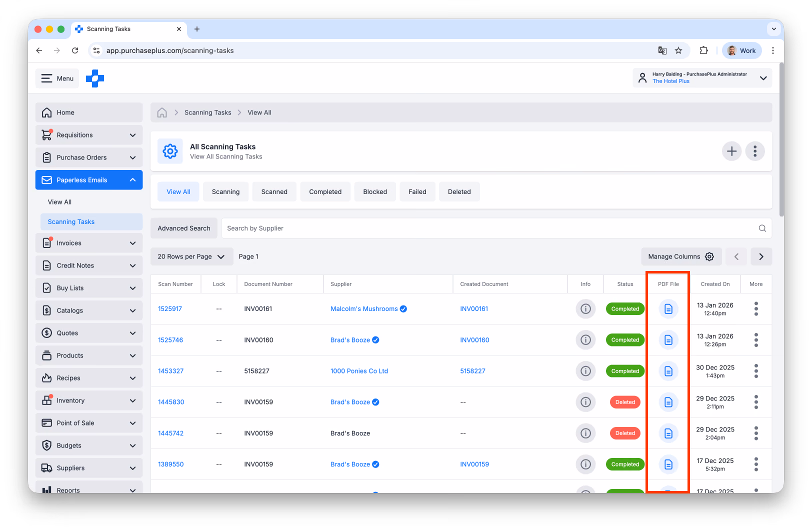Open View All under Paperless Emails
The image size is (812, 530).
pos(59,202)
